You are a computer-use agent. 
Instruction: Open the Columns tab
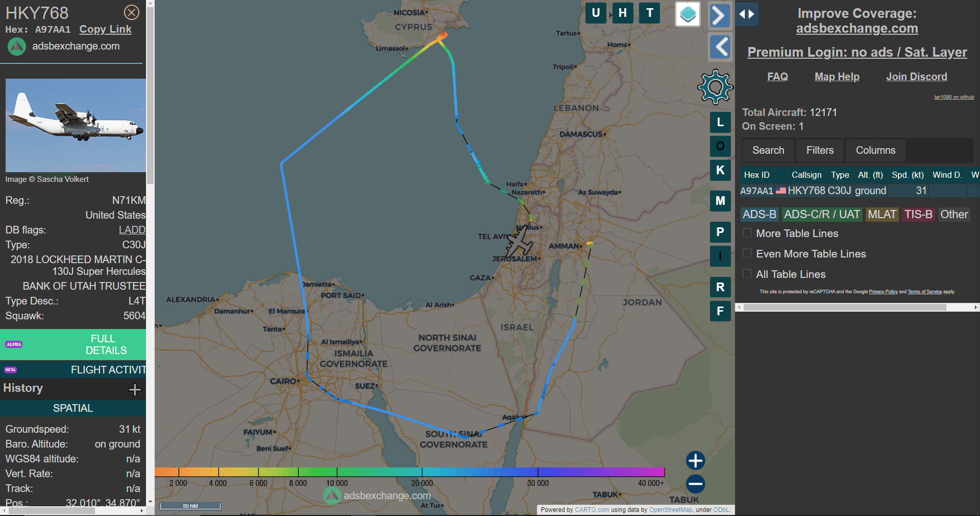[875, 150]
